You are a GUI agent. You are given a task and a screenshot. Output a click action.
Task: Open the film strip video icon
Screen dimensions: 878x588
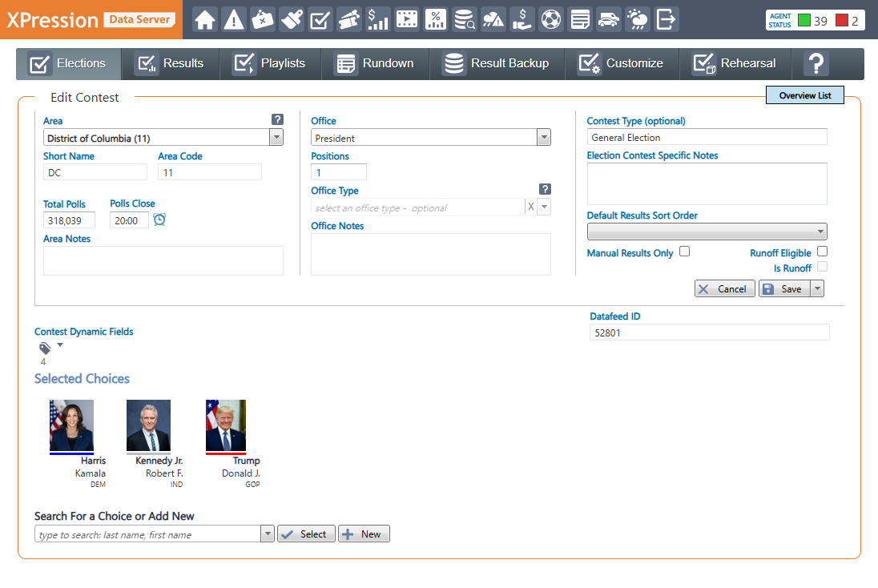pos(407,19)
